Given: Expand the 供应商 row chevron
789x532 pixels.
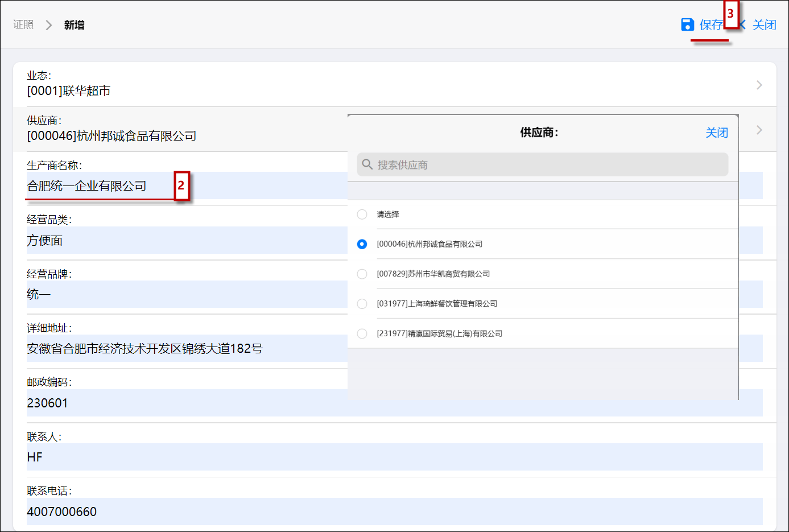Looking at the screenshot, I should pos(759,130).
